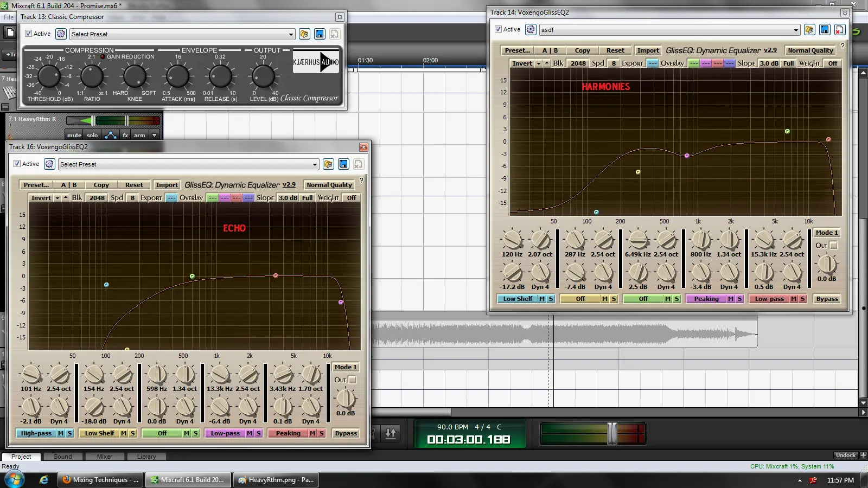Solo the Low-pass band in Track 14 GlissEQ

tap(802, 299)
